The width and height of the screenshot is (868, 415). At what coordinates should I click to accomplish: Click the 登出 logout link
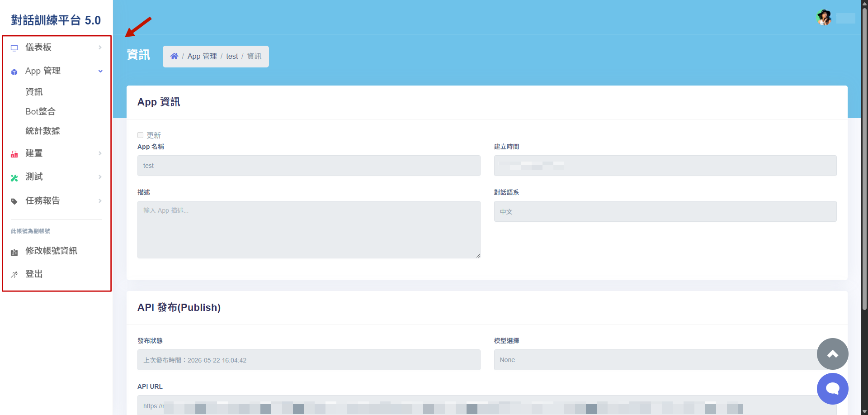point(34,274)
